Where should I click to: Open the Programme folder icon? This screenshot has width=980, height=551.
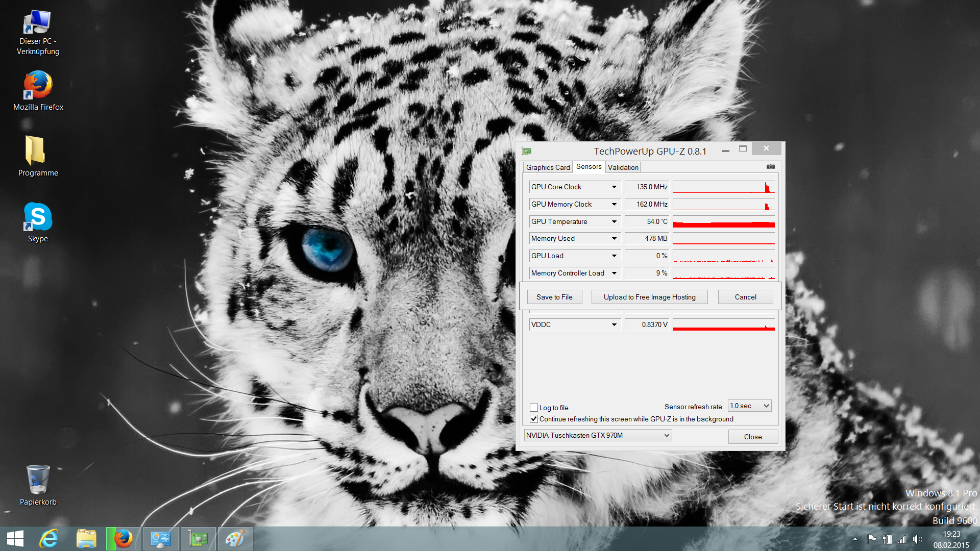[38, 156]
